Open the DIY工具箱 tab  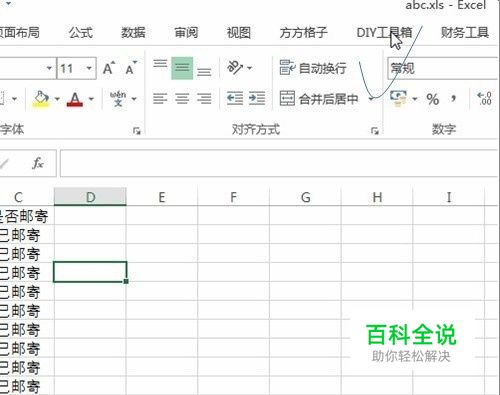384,32
